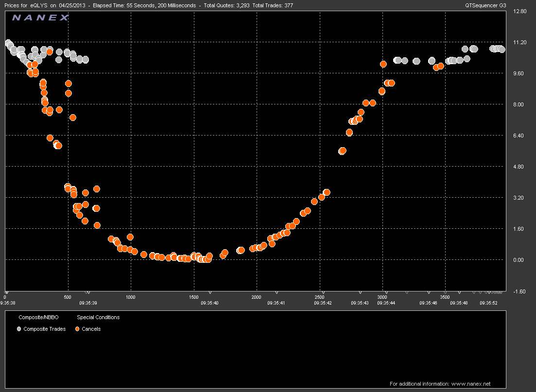Click the 09:35:44 time label
This screenshot has height=392, width=536.
click(386, 303)
